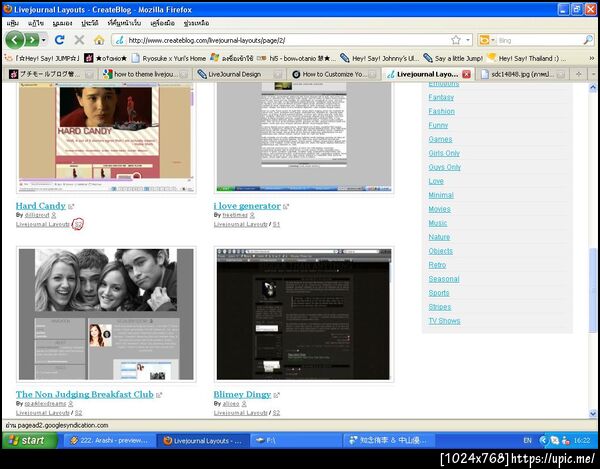
Task: Switch to the F:\ taskbar window
Action: point(296,441)
